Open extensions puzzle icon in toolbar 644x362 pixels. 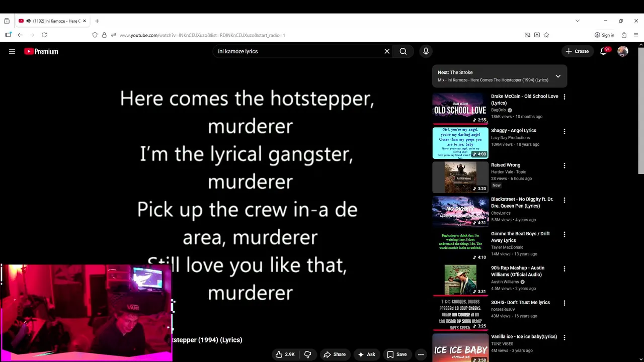coord(624,35)
